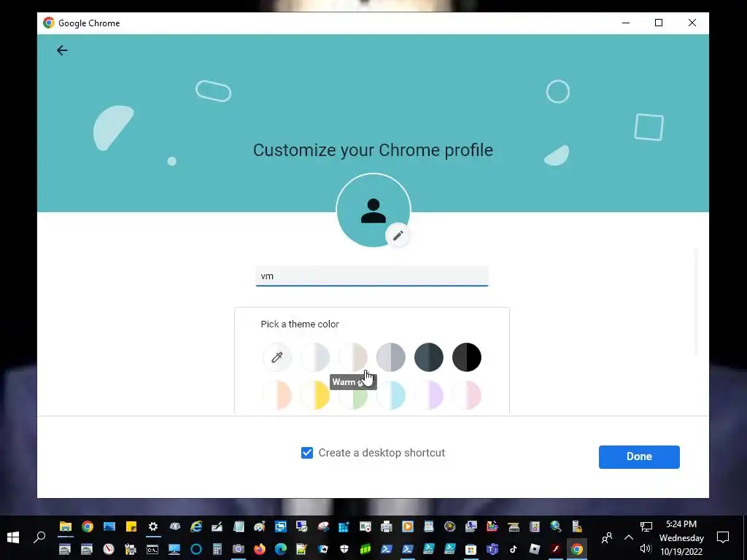The width and height of the screenshot is (747, 560).
Task: Open the custom color eyedropper picker
Action: point(276,357)
